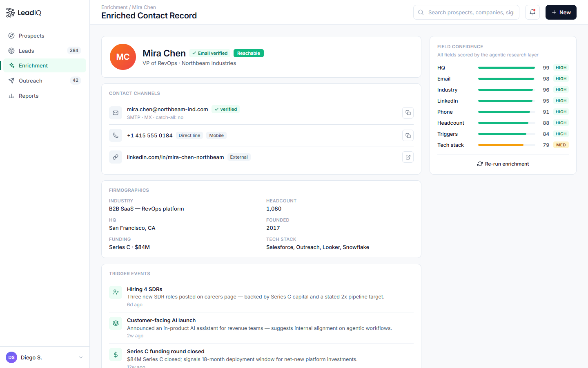Click the Headcount confidence score 88
The width and height of the screenshot is (588, 368).
point(546,123)
